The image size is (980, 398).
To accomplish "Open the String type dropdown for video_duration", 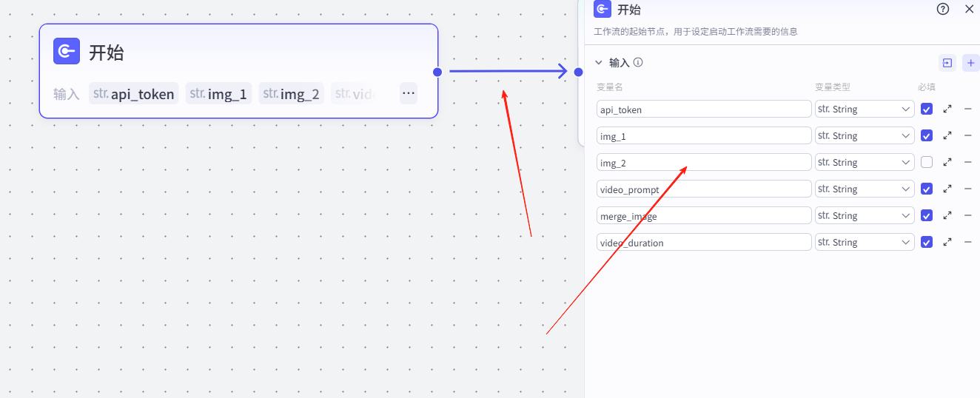I will click(x=864, y=243).
